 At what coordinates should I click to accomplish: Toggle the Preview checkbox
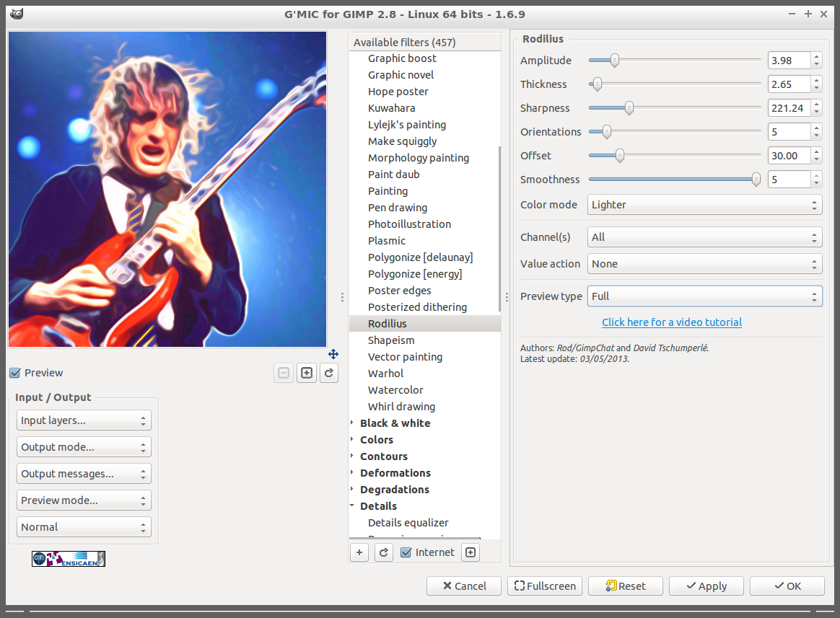[x=15, y=373]
